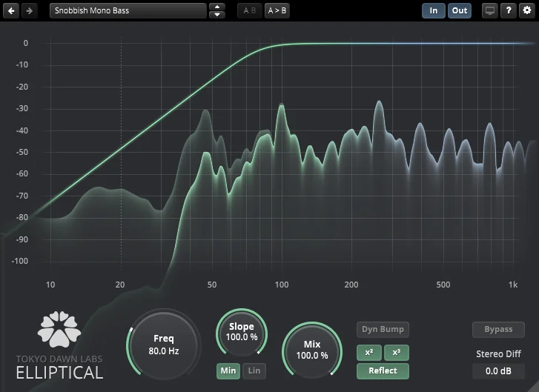Click the 100 Hz frequency axis label
Image resolution: width=539 pixels, height=392 pixels.
(282, 285)
